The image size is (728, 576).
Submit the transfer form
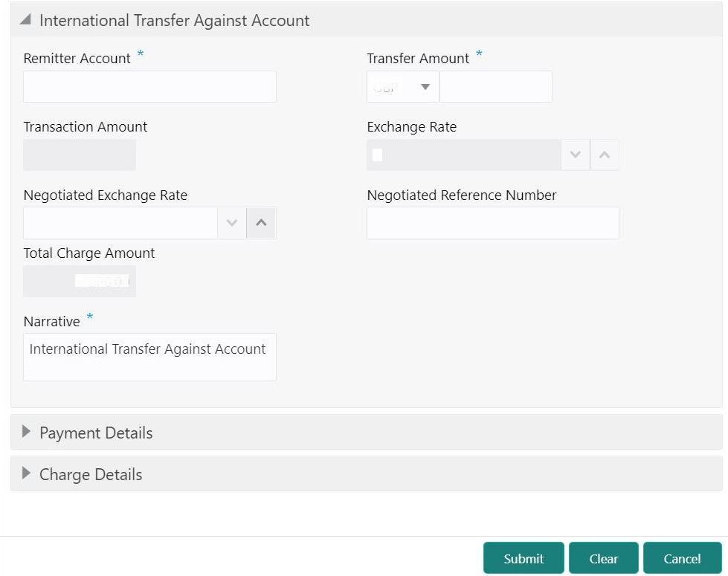tap(524, 558)
